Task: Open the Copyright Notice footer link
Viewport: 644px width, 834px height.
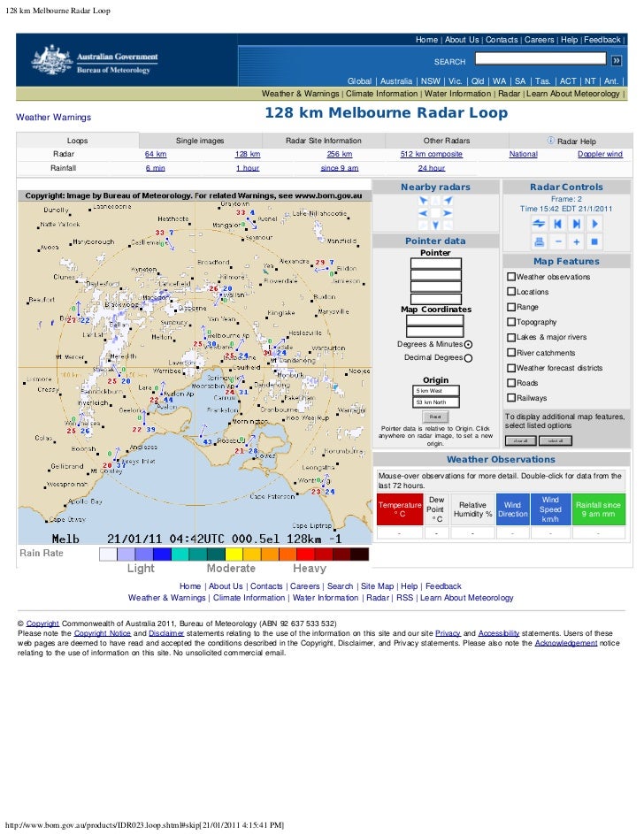Action: (x=102, y=633)
